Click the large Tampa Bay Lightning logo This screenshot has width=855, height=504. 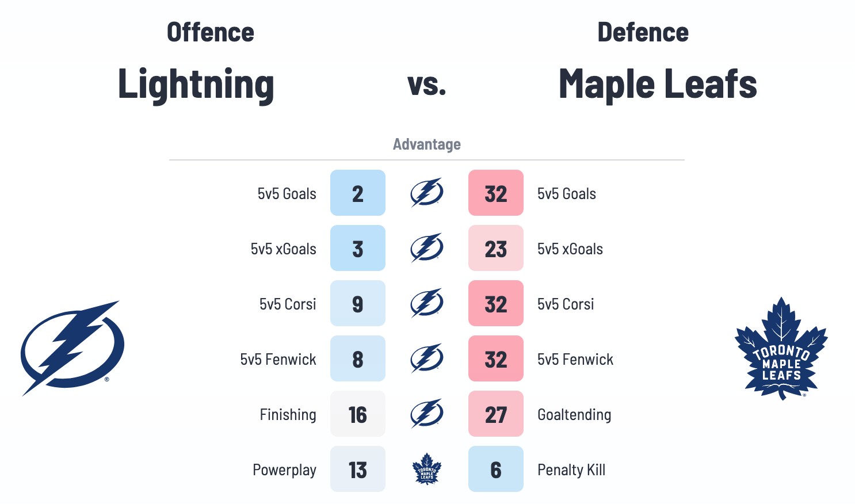(72, 348)
